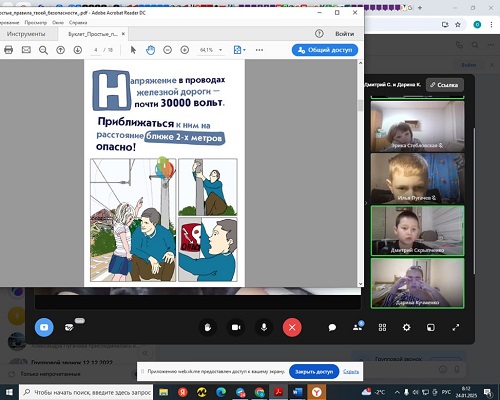500x400 pixels.
Task: Go to next page arrow in Acrobat
Action: (78, 50)
